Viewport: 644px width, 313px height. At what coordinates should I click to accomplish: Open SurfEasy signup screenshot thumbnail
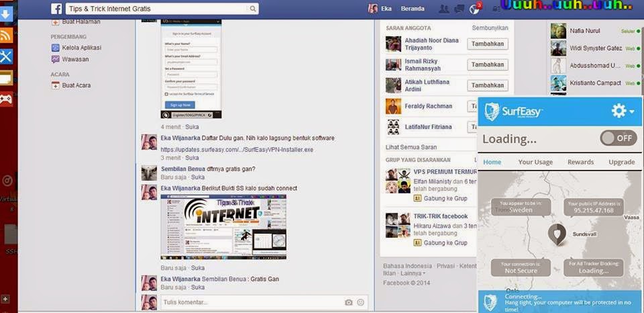[191, 69]
